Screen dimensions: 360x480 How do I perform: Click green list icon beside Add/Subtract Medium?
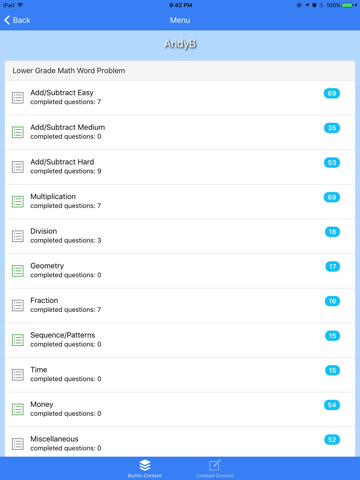18,132
